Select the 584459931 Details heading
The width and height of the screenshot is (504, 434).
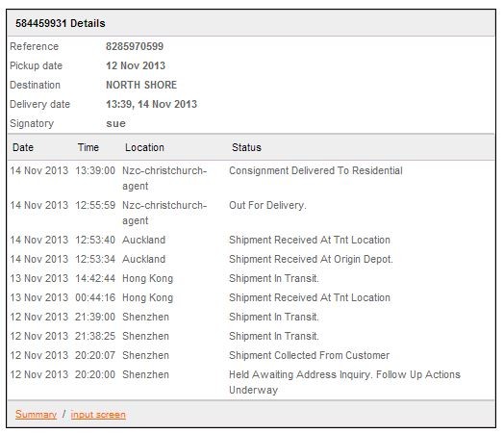[x=60, y=23]
